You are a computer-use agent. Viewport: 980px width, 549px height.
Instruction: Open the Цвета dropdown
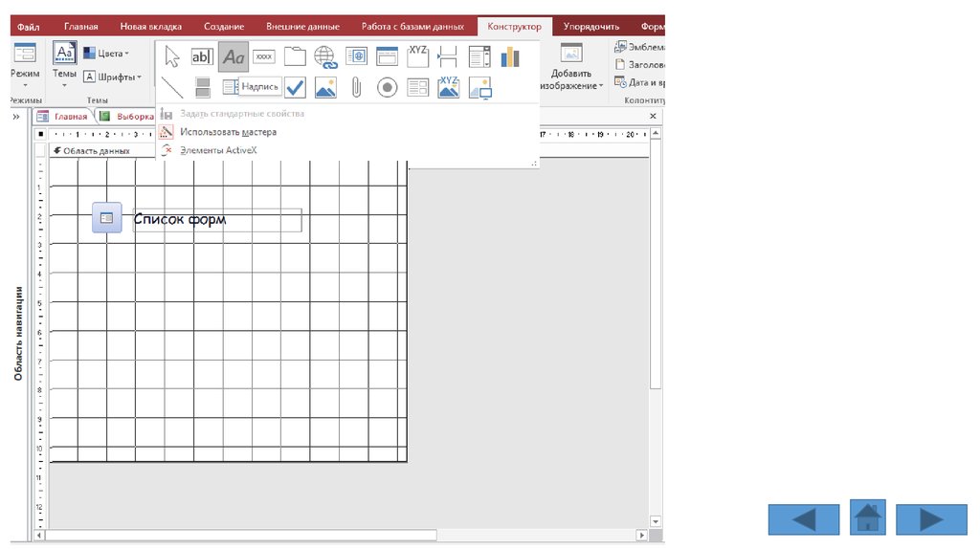tap(107, 54)
